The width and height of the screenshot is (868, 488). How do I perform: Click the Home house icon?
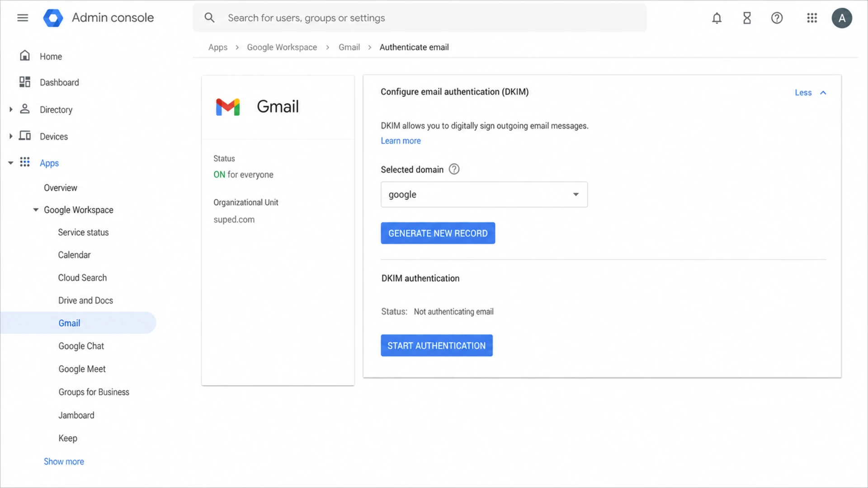25,56
